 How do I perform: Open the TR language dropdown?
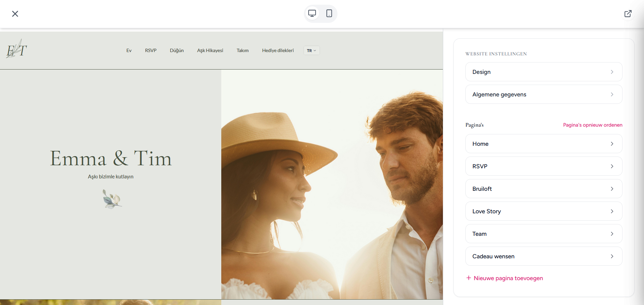tap(311, 50)
